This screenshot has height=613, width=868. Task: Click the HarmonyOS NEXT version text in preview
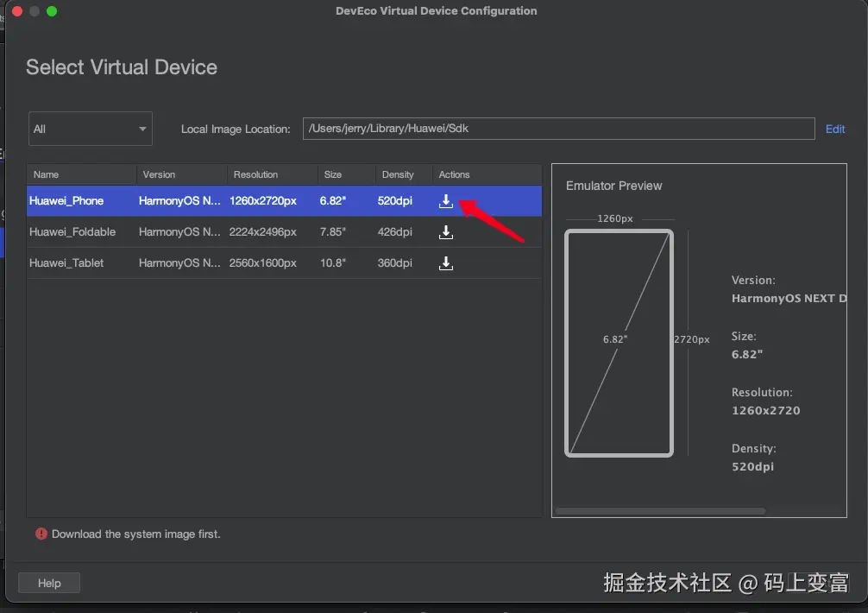point(789,299)
